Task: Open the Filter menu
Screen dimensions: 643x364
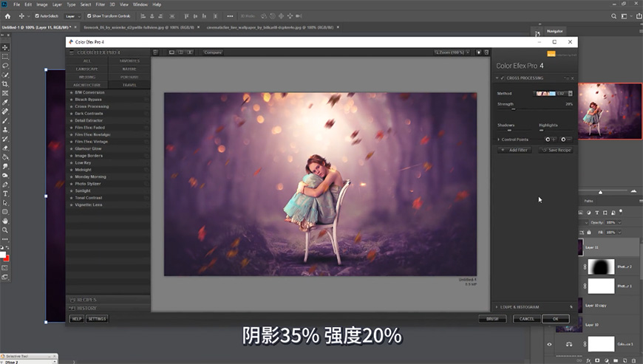Action: (100, 4)
